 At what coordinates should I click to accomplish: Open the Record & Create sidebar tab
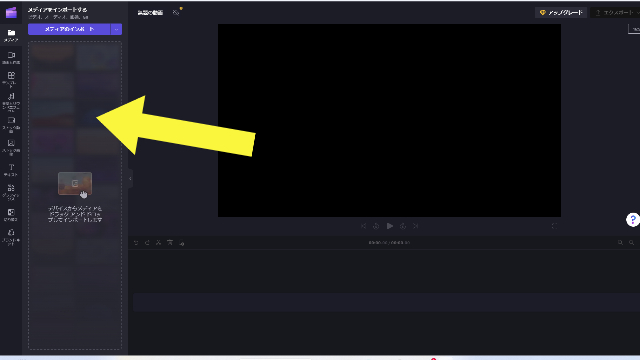tap(11, 58)
